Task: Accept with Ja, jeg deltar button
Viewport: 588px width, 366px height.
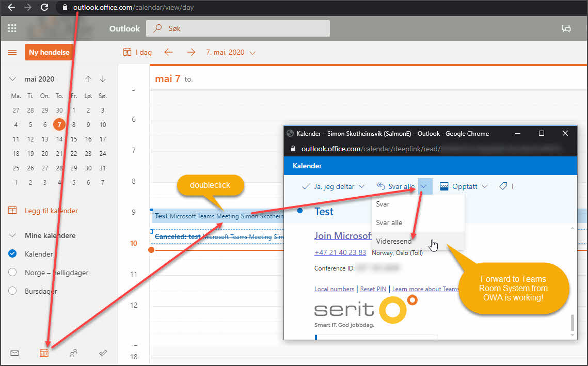Action: pyautogui.click(x=328, y=186)
